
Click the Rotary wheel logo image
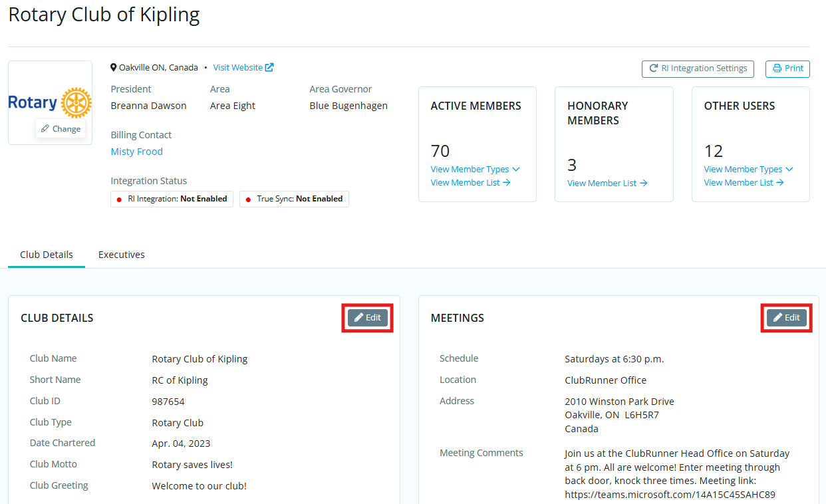(x=50, y=102)
